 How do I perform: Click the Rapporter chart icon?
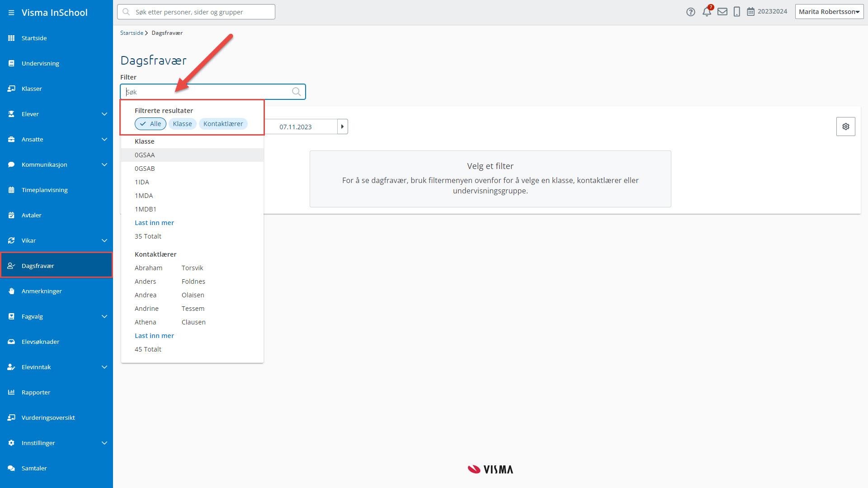[x=11, y=392]
